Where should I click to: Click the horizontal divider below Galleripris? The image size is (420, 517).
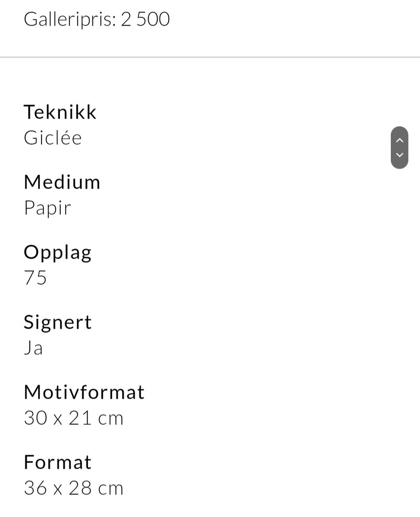pos(210,57)
